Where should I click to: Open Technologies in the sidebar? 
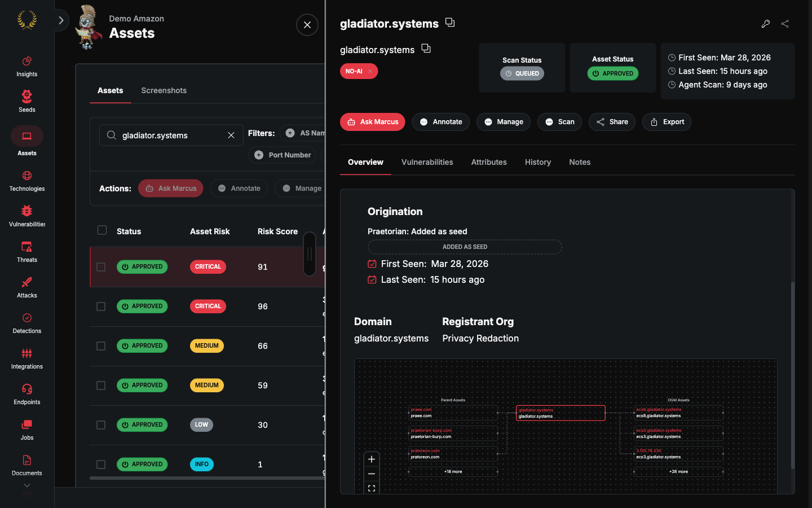27,181
